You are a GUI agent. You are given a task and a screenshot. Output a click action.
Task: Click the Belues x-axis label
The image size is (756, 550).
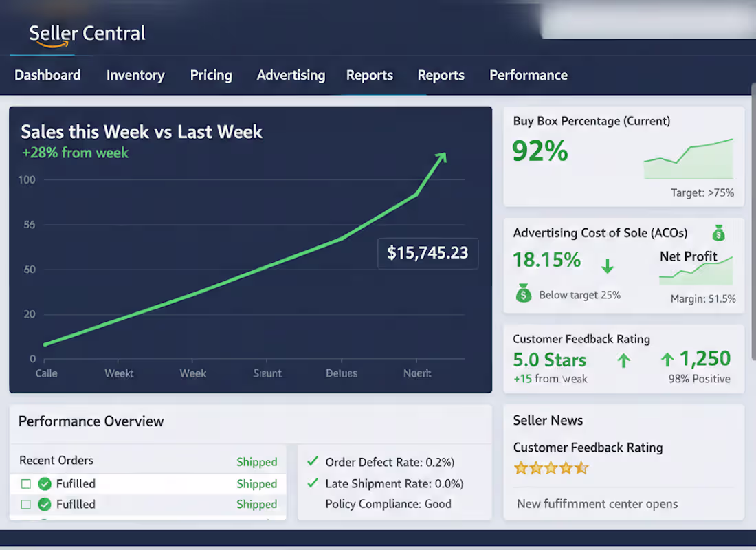342,373
